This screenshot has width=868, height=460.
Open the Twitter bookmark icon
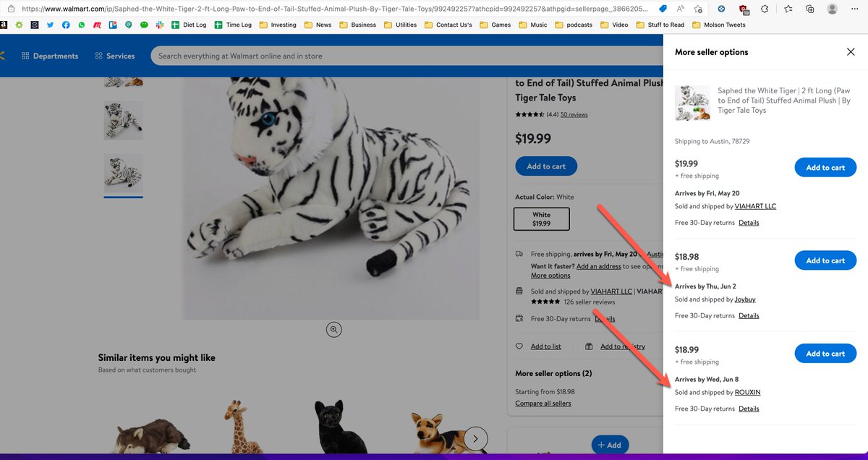pos(50,25)
